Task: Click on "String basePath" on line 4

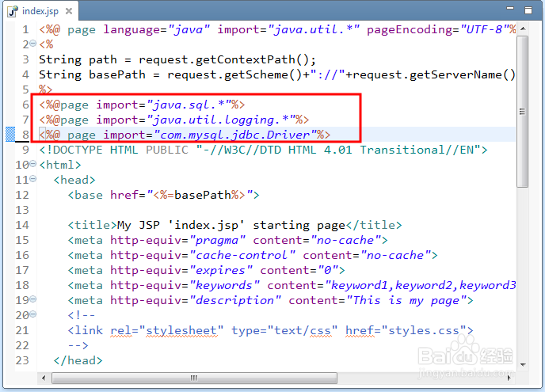Action: point(92,74)
